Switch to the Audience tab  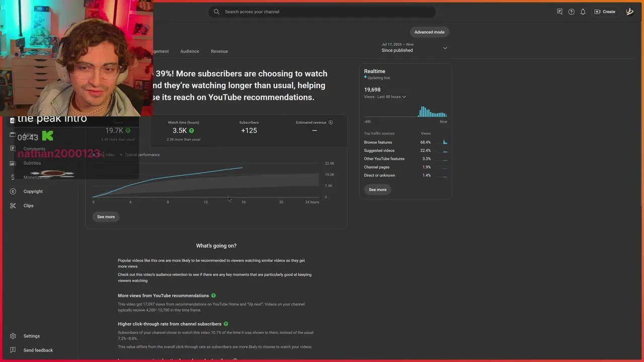tap(190, 51)
